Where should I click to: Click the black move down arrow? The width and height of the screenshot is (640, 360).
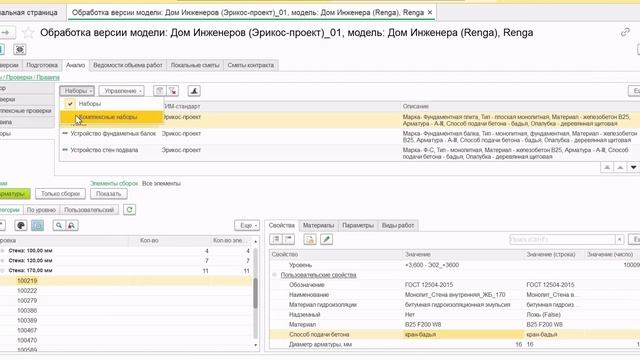coord(633,167)
